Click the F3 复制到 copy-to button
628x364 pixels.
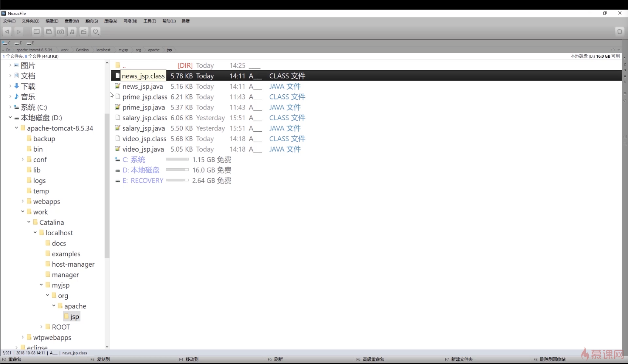pyautogui.click(x=100, y=359)
